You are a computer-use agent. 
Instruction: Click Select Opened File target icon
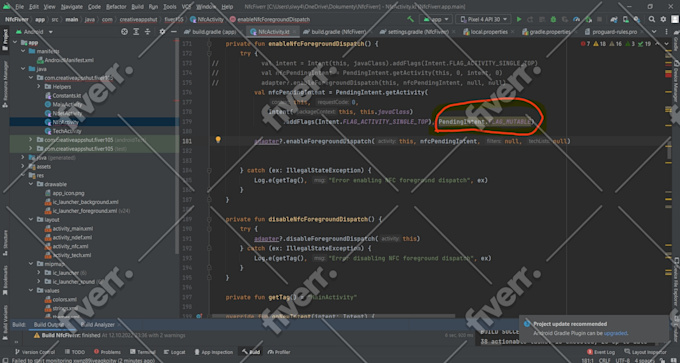(124, 32)
